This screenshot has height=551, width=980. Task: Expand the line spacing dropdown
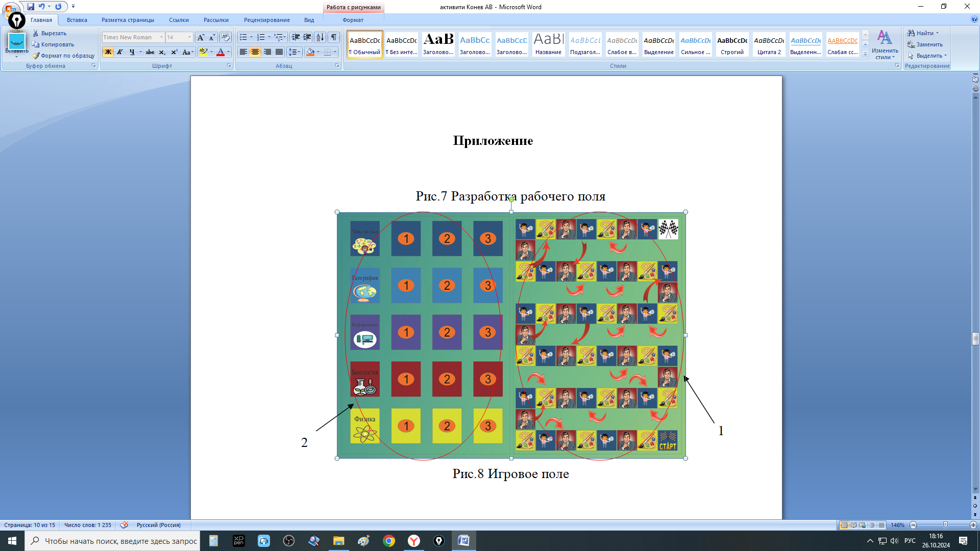point(299,52)
